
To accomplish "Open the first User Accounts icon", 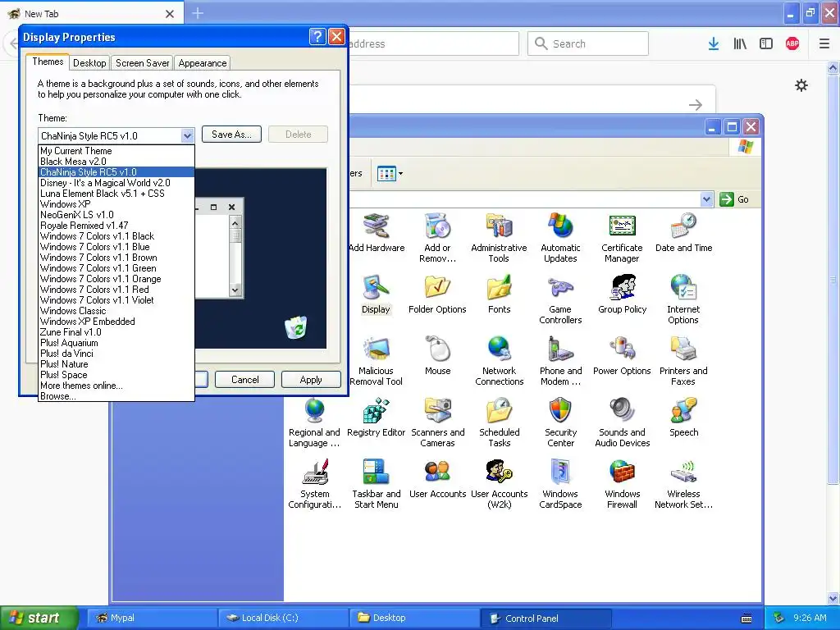I will tap(437, 479).
